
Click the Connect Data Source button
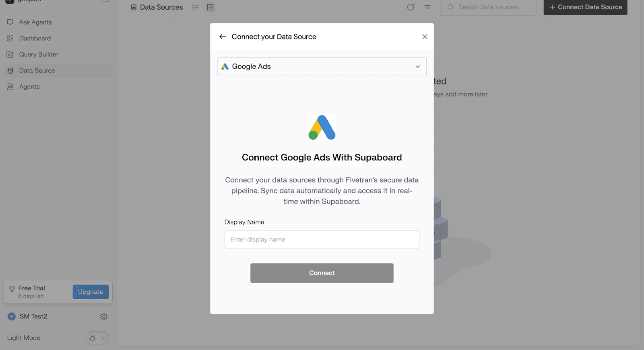point(586,7)
